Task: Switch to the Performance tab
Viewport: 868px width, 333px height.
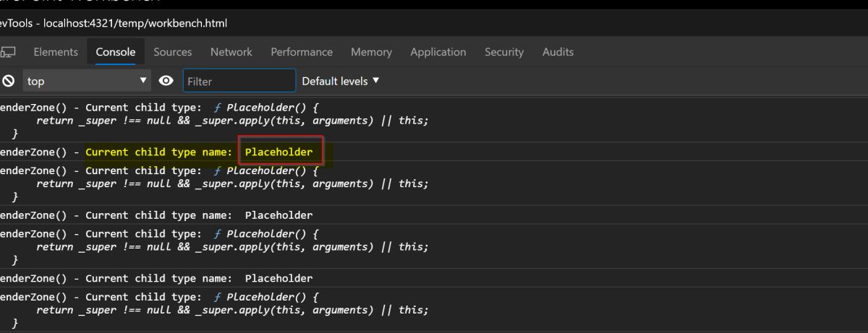Action: point(302,52)
